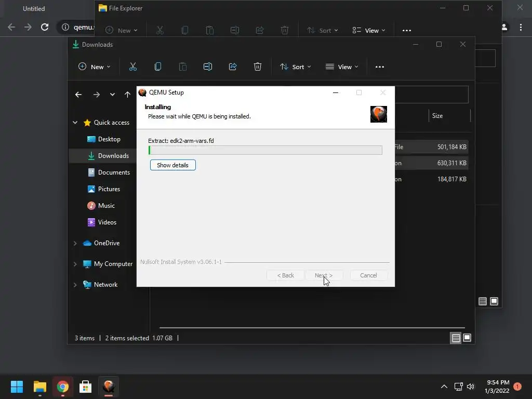532x399 pixels.
Task: Click the Paste icon in File Explorer window
Action: click(210, 31)
